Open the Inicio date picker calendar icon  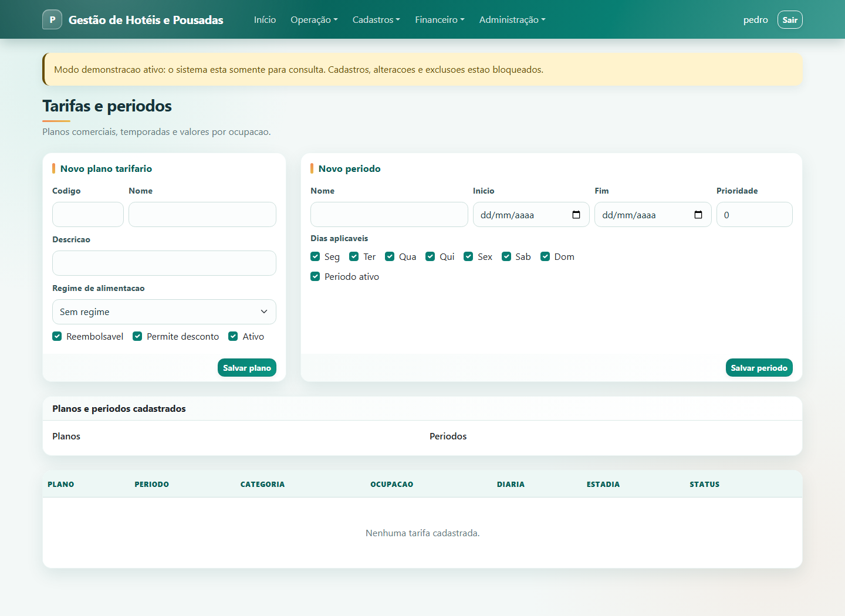[576, 215]
